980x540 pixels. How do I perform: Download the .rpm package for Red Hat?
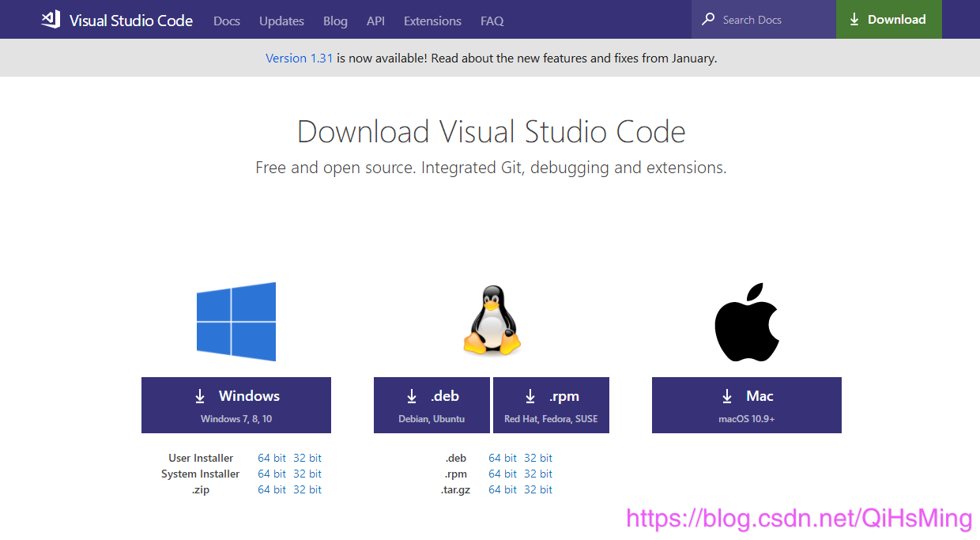[x=551, y=405]
